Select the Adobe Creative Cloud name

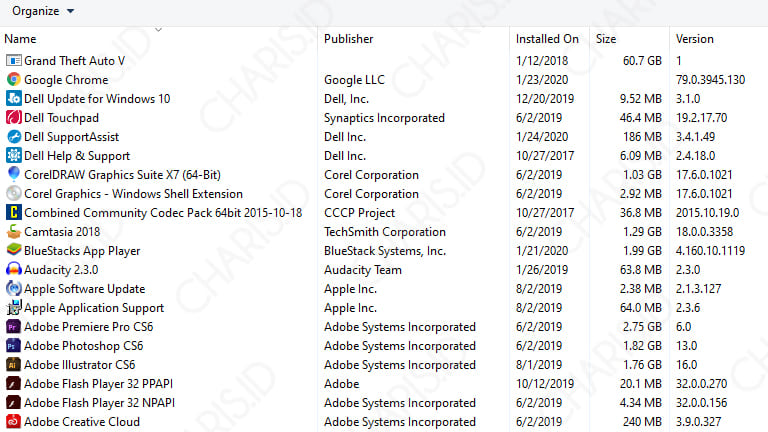point(82,422)
